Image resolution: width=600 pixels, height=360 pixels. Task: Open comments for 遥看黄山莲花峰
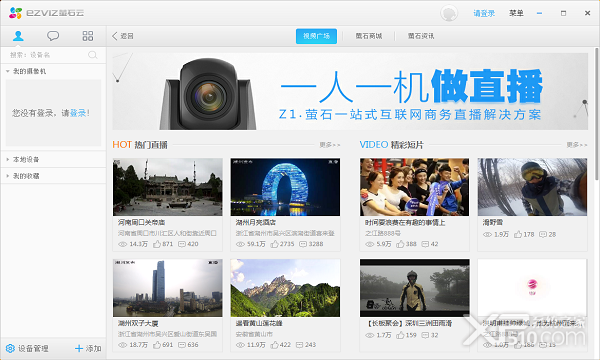click(300, 345)
